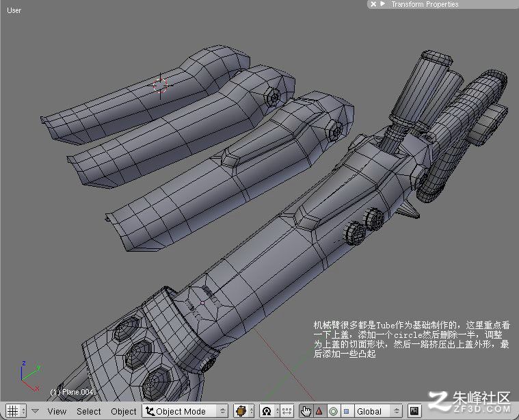Image resolution: width=519 pixels, height=420 pixels.
Task: Collapse the header menus with triangle arrow
Action: [35, 411]
